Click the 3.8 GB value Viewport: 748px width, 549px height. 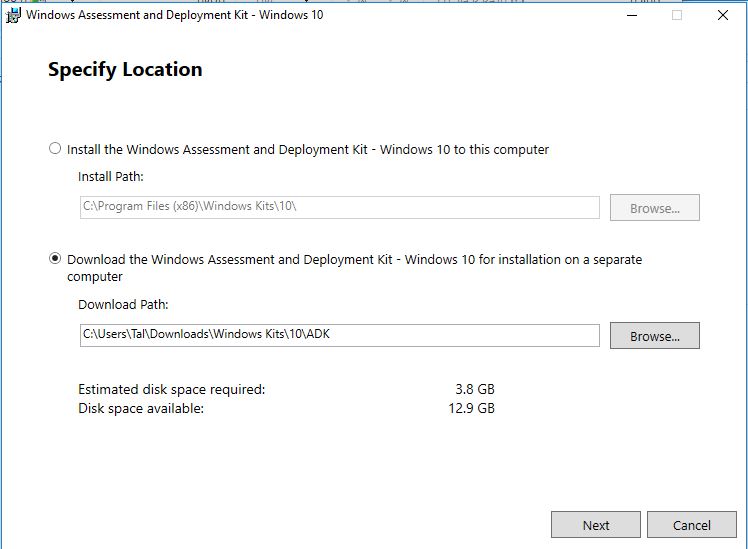coord(475,389)
